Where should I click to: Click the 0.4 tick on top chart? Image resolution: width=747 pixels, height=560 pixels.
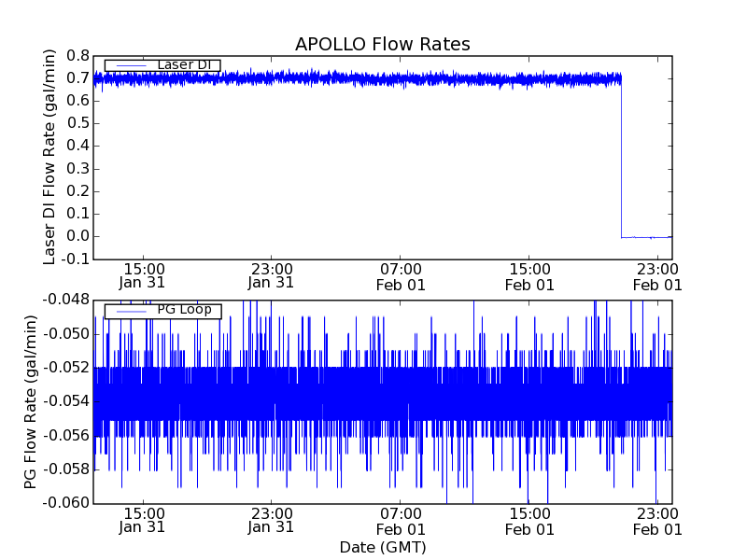click(x=78, y=146)
